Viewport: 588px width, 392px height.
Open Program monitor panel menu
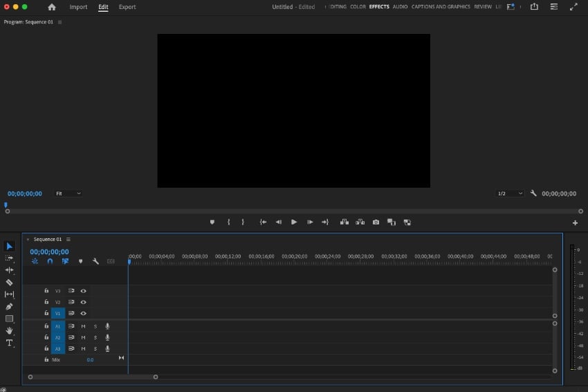click(59, 22)
